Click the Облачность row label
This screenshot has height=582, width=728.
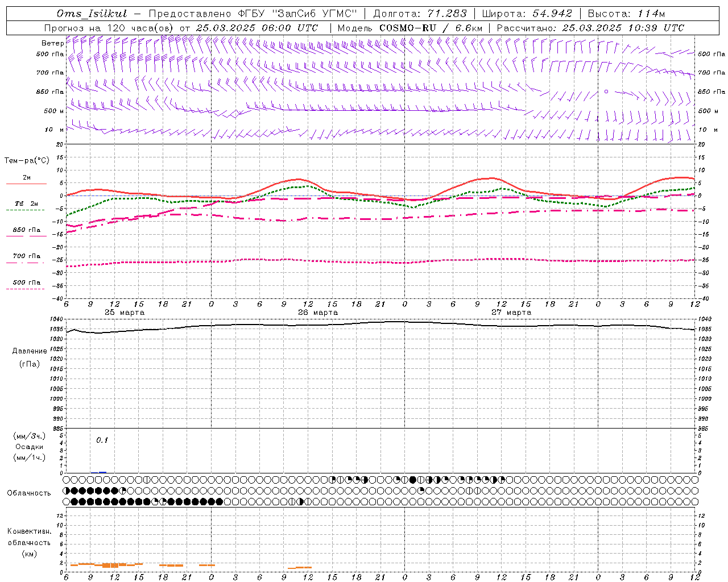pos(29,493)
